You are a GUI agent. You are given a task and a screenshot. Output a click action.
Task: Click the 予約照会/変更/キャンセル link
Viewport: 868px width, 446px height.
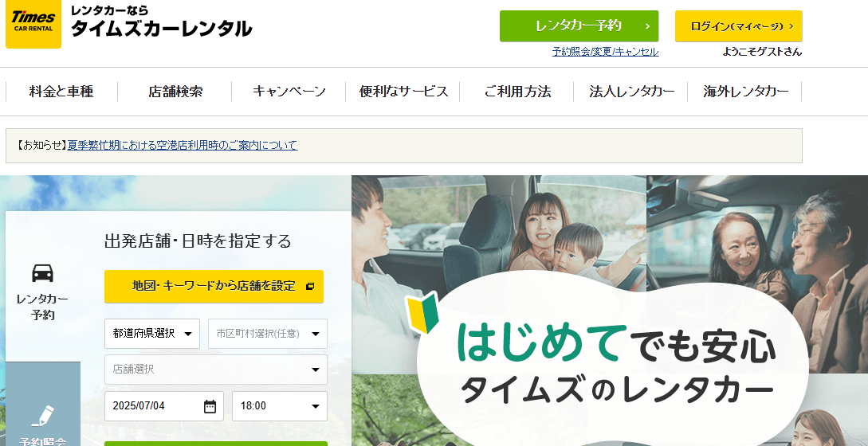tap(605, 52)
